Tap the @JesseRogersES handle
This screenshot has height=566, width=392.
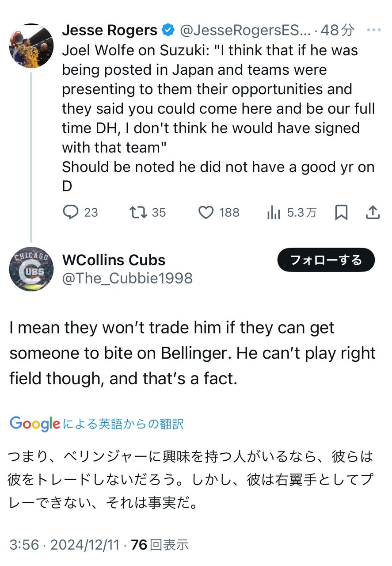click(x=245, y=30)
